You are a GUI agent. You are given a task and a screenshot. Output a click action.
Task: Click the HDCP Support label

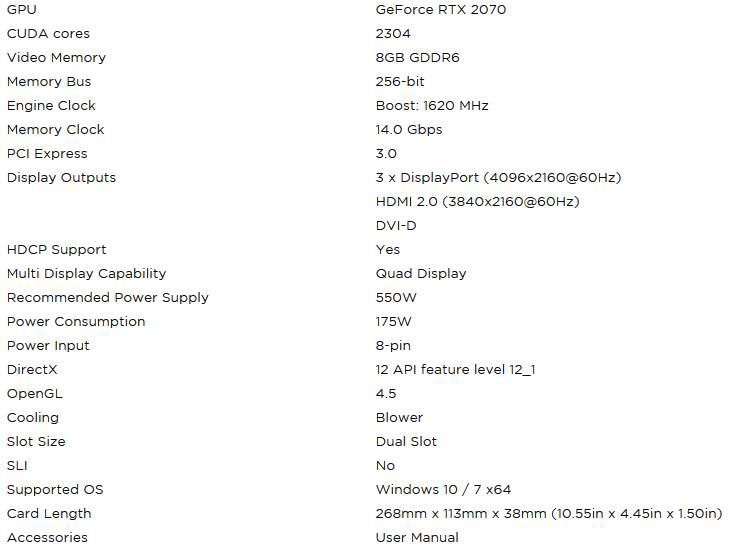(56, 250)
